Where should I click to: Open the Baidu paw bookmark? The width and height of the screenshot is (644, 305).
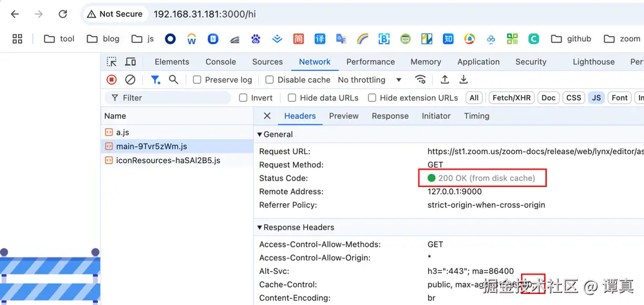pos(256,39)
